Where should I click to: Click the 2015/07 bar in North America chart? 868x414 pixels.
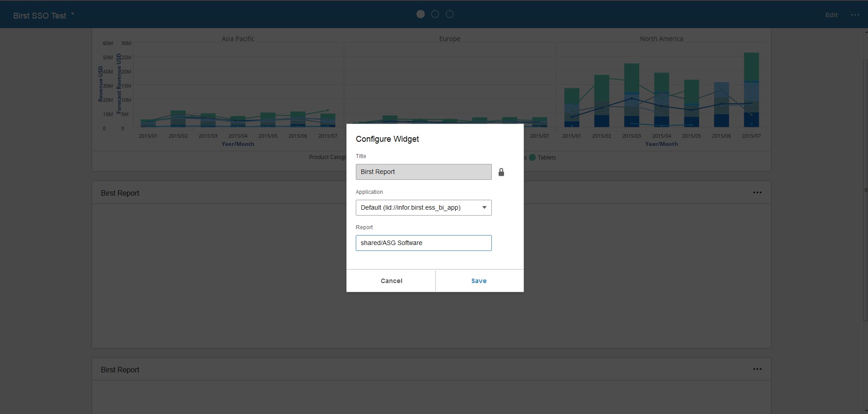tap(751, 90)
